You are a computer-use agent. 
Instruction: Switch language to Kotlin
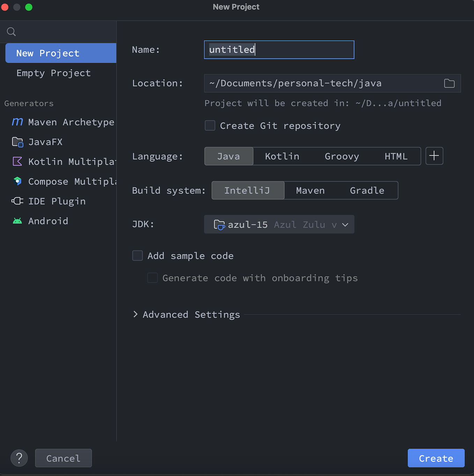pyautogui.click(x=282, y=156)
